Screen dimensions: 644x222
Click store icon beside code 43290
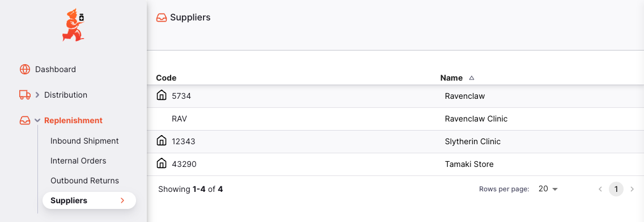[x=162, y=163]
